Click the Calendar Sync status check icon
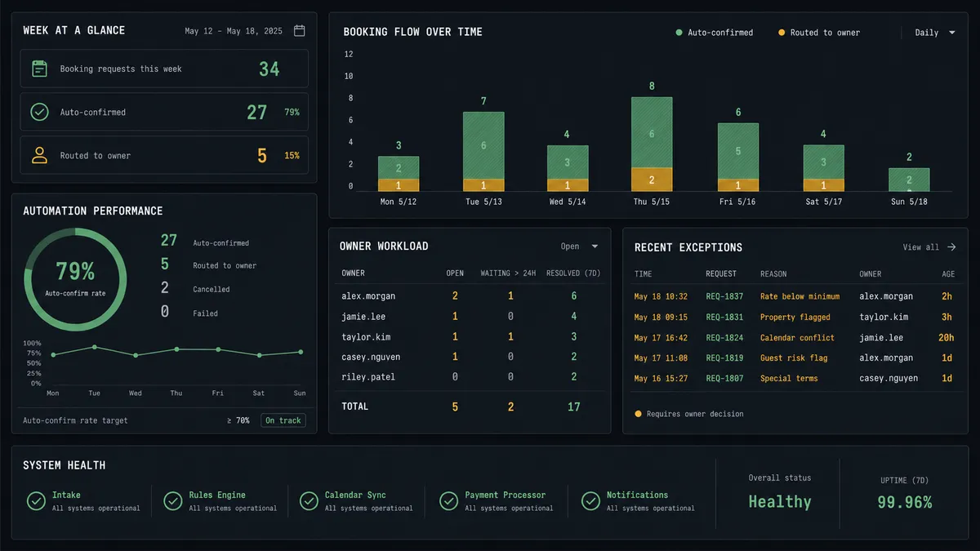 [309, 501]
